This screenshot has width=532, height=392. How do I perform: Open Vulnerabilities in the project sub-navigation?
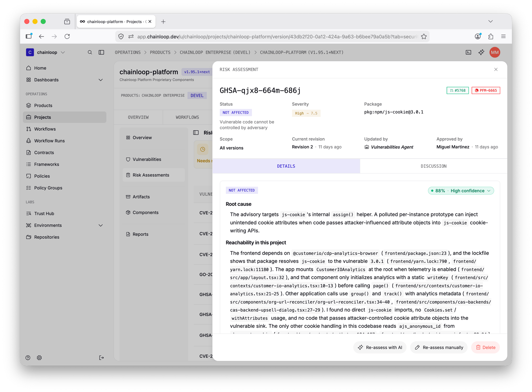pos(154,159)
